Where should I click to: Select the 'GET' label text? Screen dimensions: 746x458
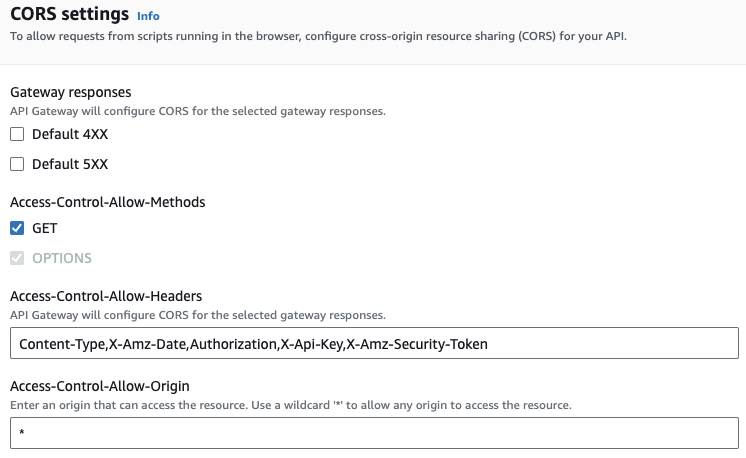(45, 228)
